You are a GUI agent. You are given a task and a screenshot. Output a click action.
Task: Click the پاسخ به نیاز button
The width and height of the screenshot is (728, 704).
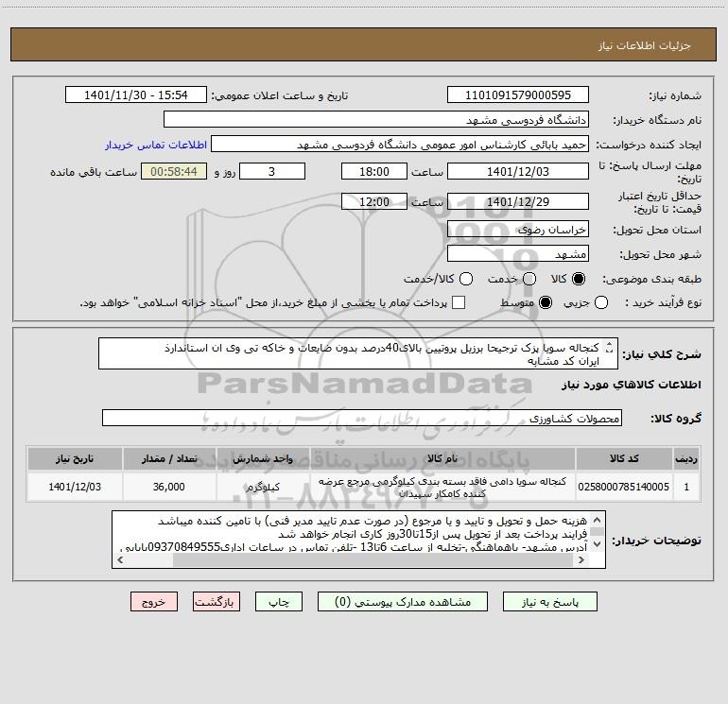[x=549, y=602]
